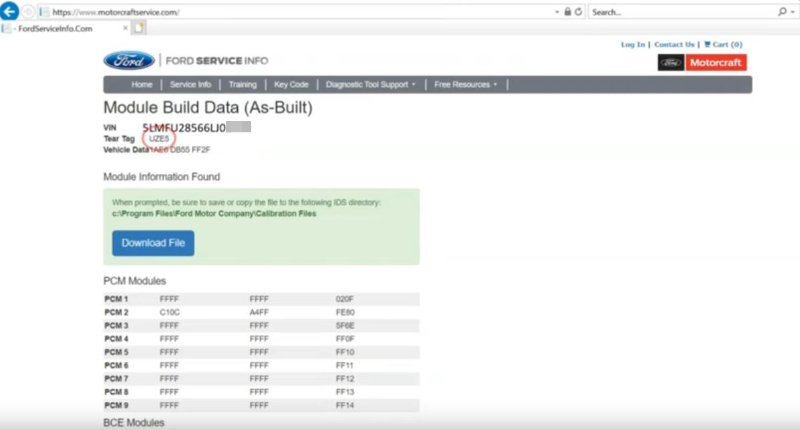Click PCM 6 value FF11
The image size is (800, 430).
(344, 365)
